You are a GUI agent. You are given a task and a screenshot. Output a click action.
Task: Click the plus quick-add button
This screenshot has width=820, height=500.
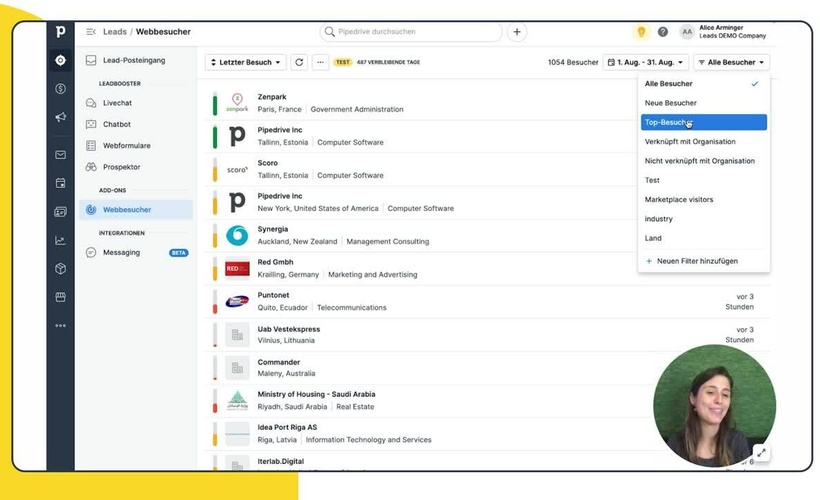(x=517, y=32)
